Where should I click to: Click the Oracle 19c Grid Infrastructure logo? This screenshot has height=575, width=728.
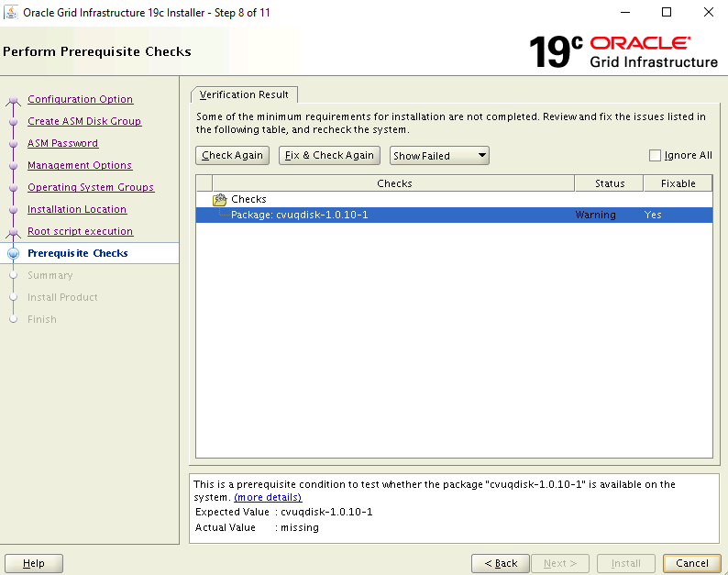pyautogui.click(x=623, y=52)
